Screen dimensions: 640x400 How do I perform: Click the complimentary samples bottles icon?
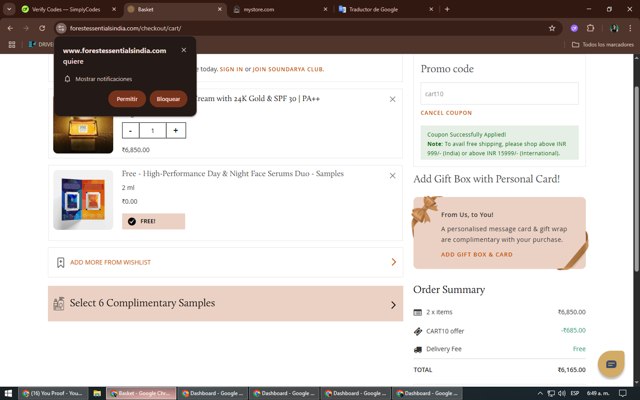[59, 304]
